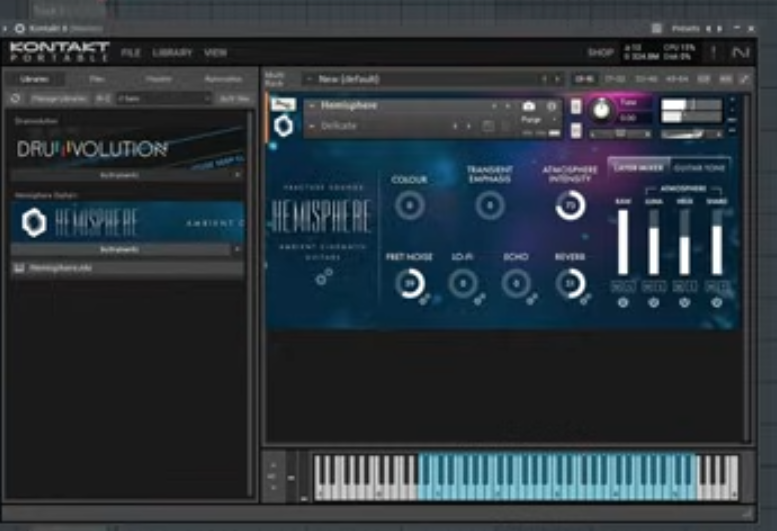Viewport: 777px width, 531px height.
Task: Open the Hemisphere instrument name dropdown
Action: click(312, 106)
